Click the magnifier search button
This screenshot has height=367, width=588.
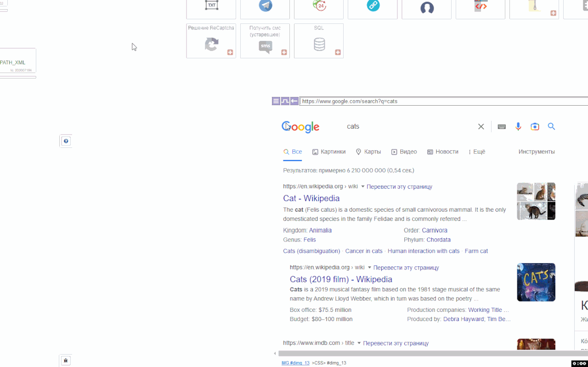551,126
